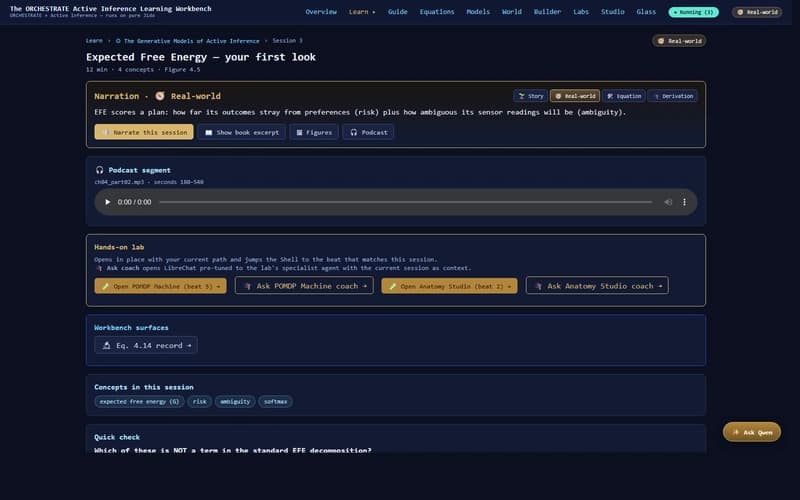Select the Derivation narration mode

pos(672,96)
